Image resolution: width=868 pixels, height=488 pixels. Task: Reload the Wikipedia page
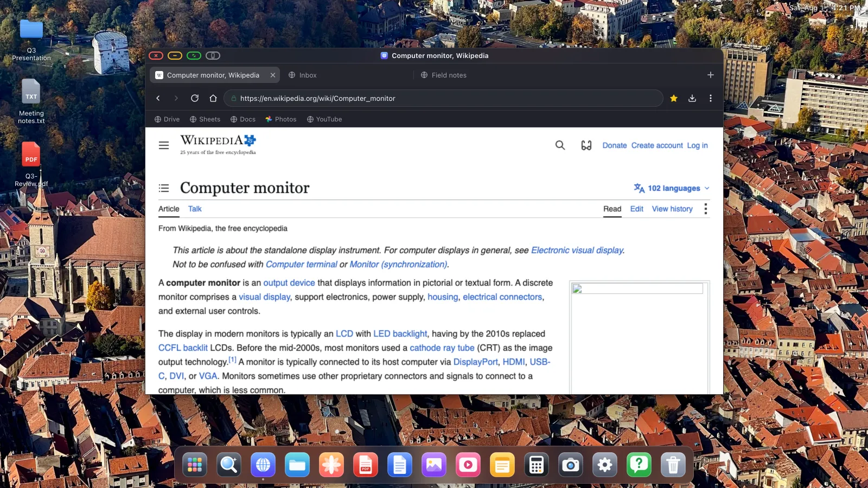coord(195,98)
